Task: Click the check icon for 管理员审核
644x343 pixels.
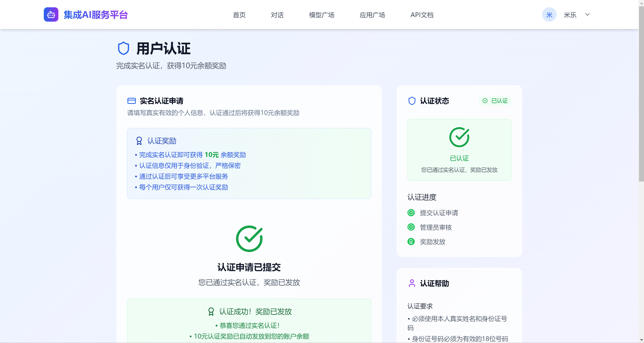Action: pyautogui.click(x=411, y=227)
